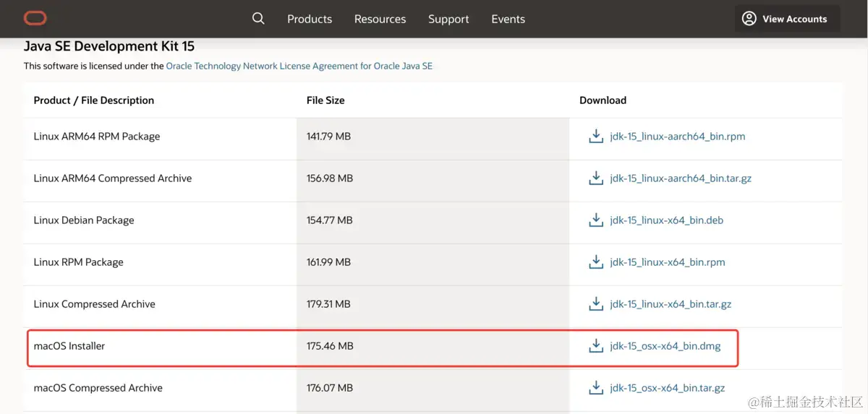Download jdk-15_linux-aarch64_bin.rpm file link
This screenshot has width=868, height=414.
click(677, 137)
